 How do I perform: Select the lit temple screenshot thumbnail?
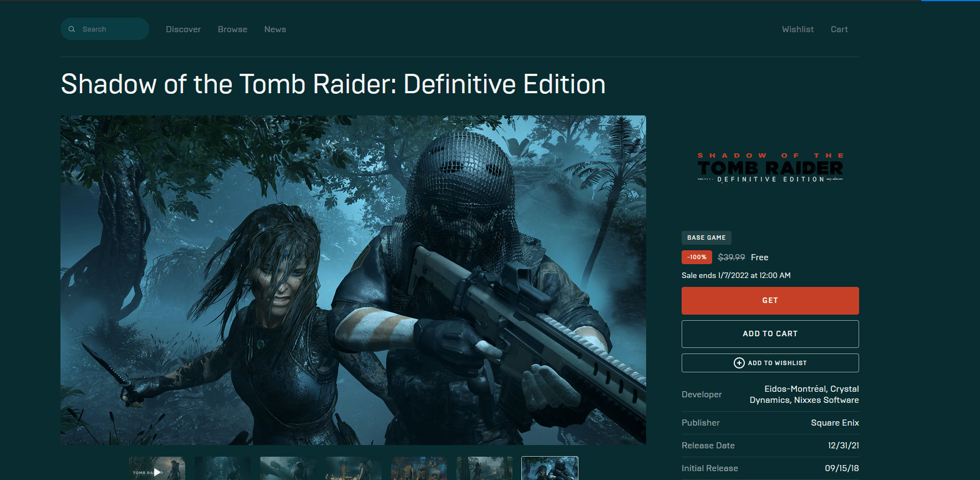353,468
